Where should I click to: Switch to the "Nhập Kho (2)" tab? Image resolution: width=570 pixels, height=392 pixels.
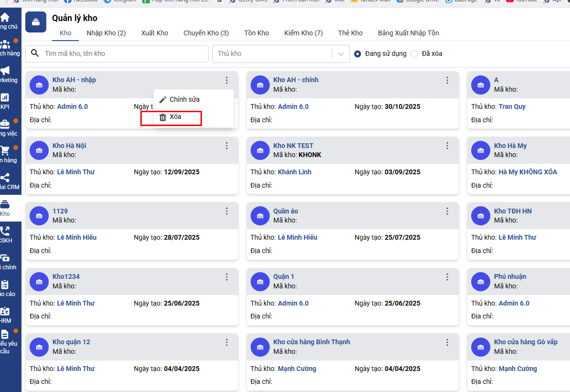[106, 33]
